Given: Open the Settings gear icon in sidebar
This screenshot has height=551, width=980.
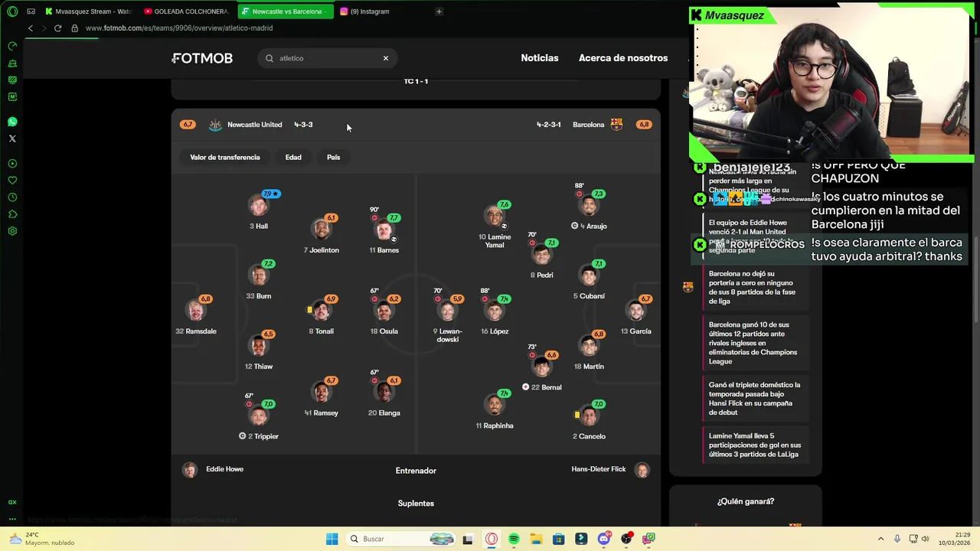Looking at the screenshot, I should click(x=12, y=231).
